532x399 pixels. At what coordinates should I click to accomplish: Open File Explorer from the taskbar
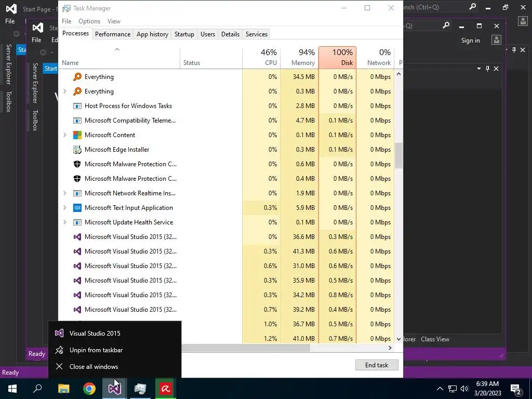[x=64, y=389]
